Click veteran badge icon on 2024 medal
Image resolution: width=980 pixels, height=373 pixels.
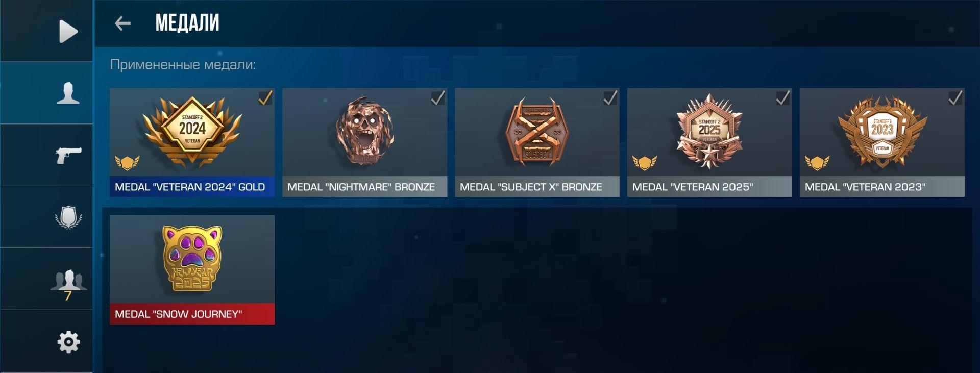pos(127,163)
